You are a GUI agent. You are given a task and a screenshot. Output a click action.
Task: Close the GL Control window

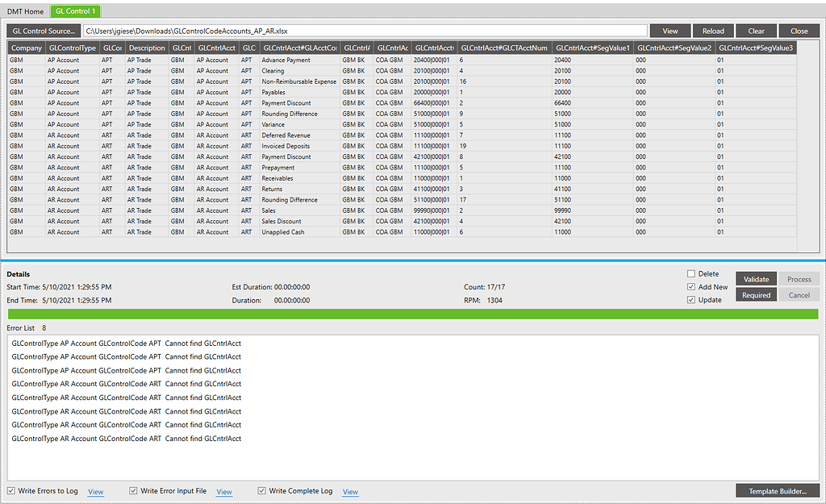798,30
